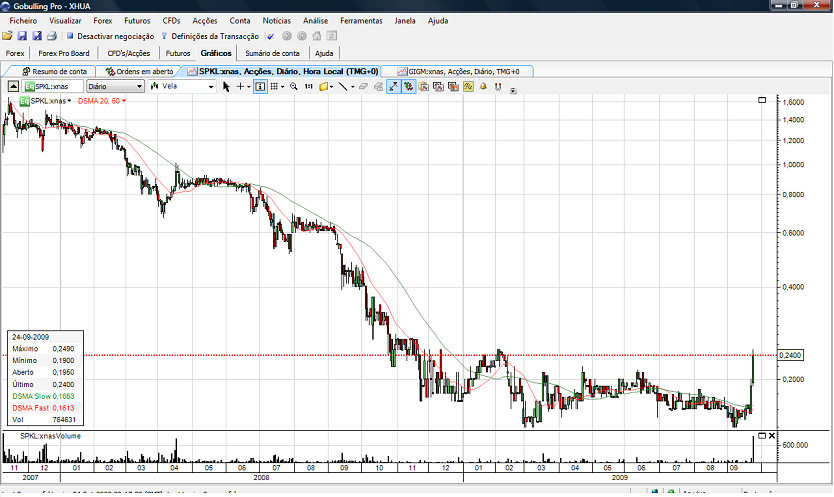Toggle the trading arrows button on chart toolbar

408,87
